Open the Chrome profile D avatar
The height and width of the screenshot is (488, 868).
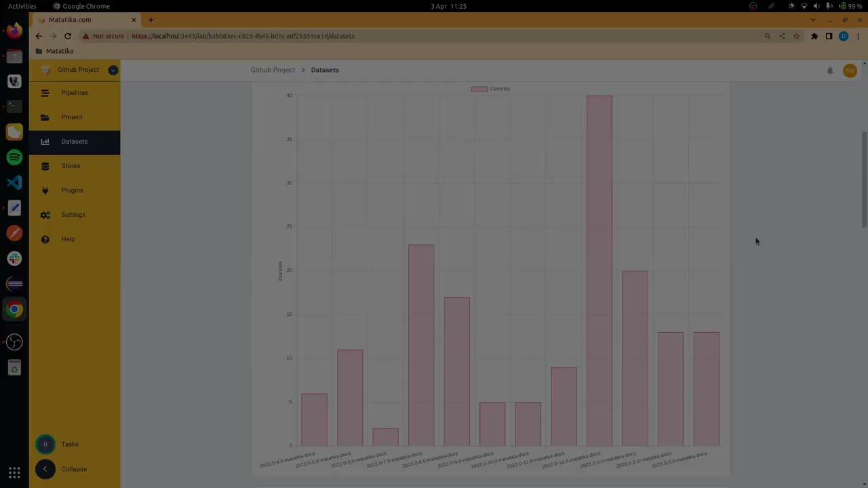tap(844, 36)
